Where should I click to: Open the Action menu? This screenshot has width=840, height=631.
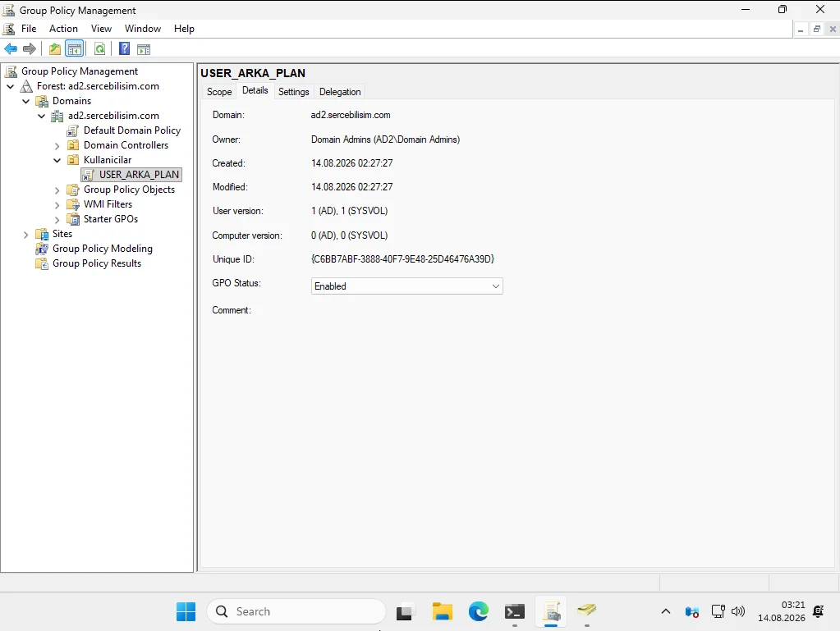coord(63,29)
